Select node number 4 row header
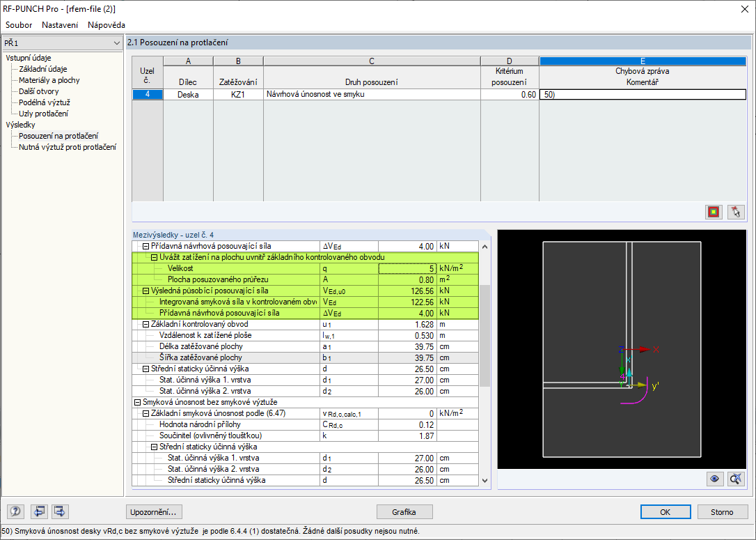This screenshot has width=756, height=540. 148,95
